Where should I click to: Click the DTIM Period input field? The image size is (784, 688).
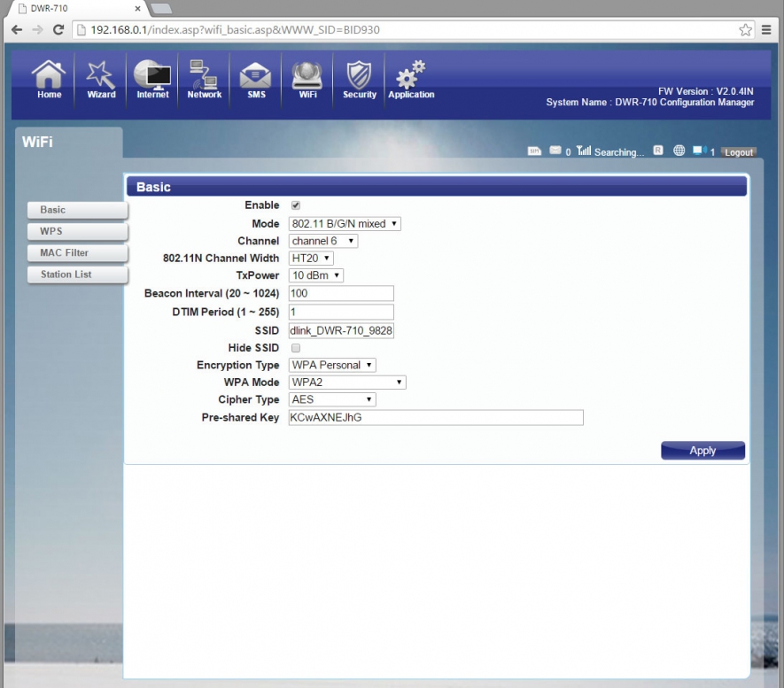pyautogui.click(x=341, y=312)
